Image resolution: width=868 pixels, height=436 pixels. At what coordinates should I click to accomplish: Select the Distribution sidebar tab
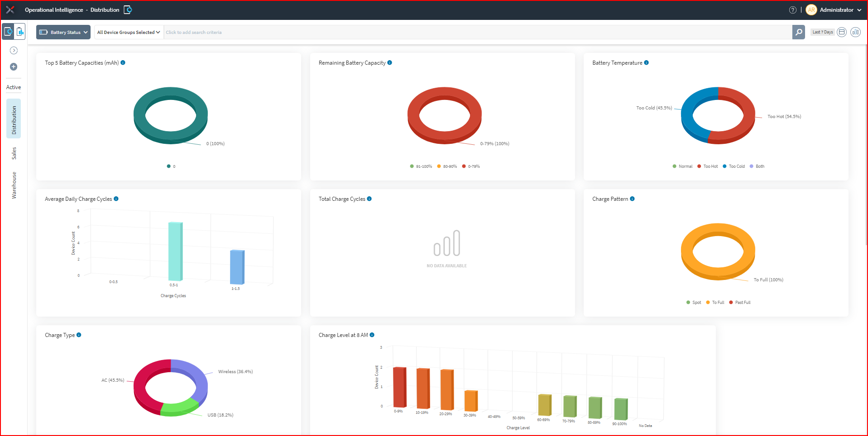[x=14, y=118]
